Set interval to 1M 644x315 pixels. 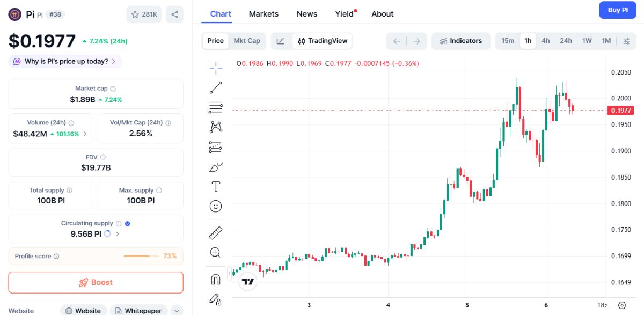pos(606,41)
